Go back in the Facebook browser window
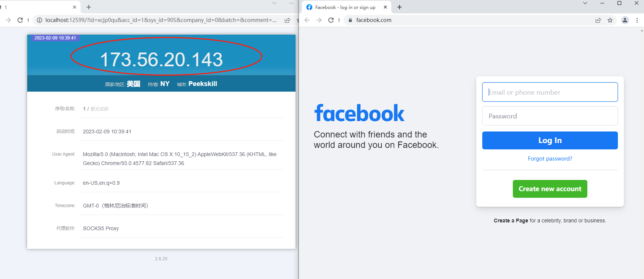This screenshot has width=644, height=279. pos(307,20)
